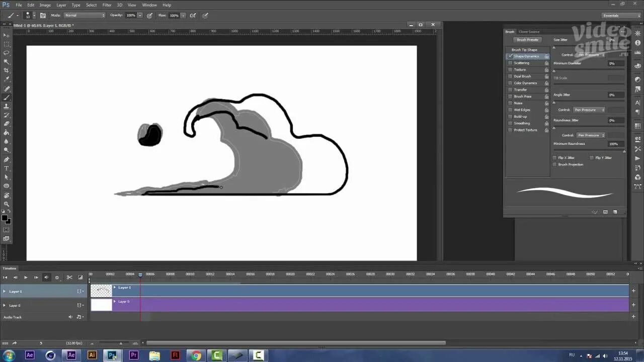Open the Filter menu
Screen dimensions: 644x362
(107, 5)
